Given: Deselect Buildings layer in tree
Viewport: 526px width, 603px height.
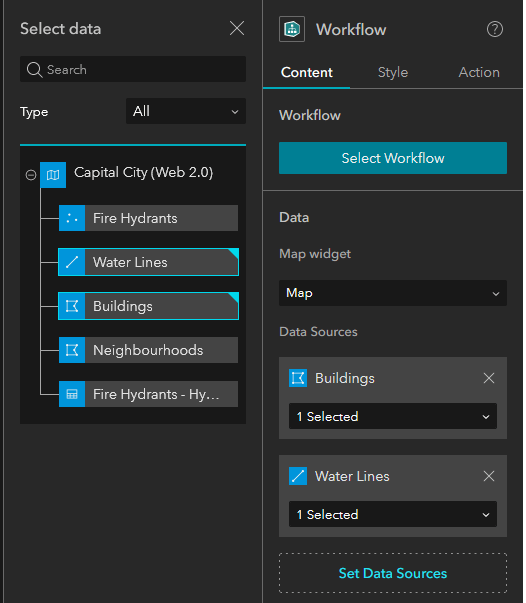Looking at the screenshot, I should coord(148,306).
